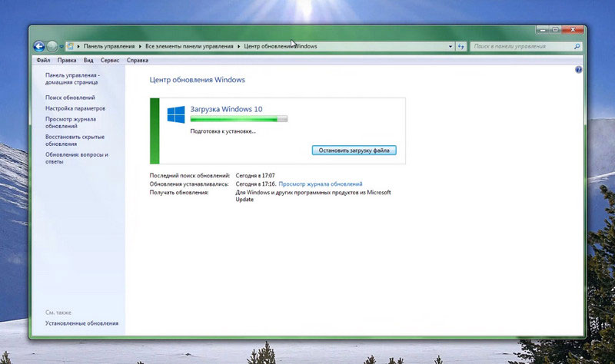615x364 pixels.
Task: Expand arrow after 'Панель управления' breadcrumb
Action: (x=140, y=46)
